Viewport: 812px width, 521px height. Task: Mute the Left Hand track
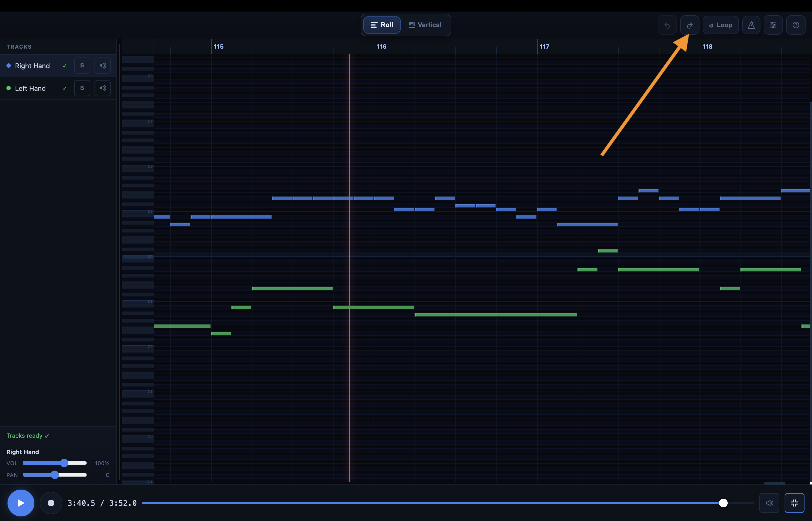point(103,88)
